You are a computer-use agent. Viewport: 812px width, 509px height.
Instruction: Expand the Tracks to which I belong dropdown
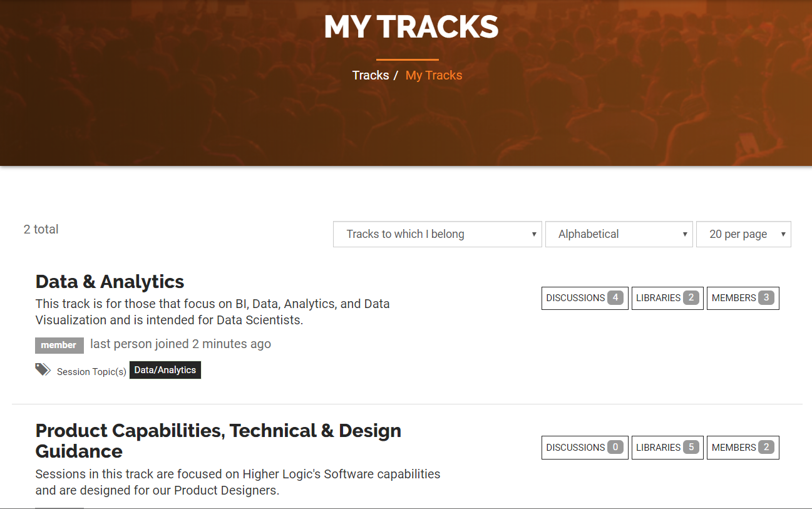[x=438, y=234]
